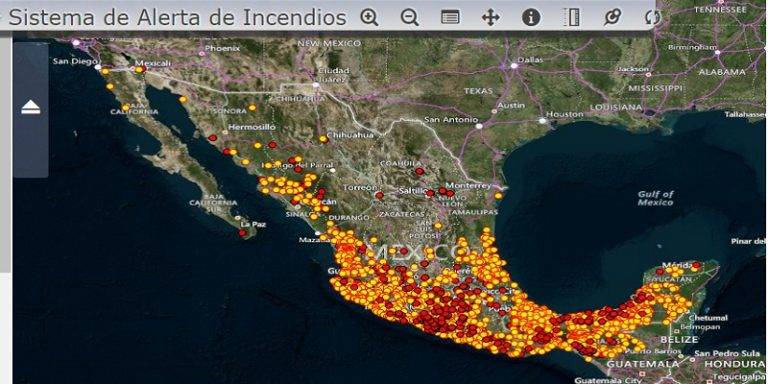Open the legend list panel icon
Screen dimensions: 768x384
click(x=450, y=18)
